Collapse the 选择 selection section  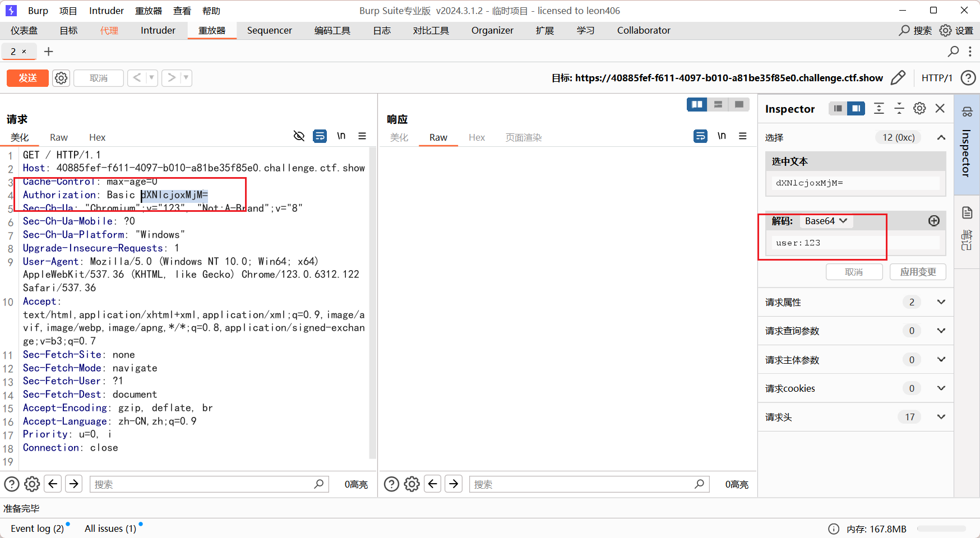[941, 137]
